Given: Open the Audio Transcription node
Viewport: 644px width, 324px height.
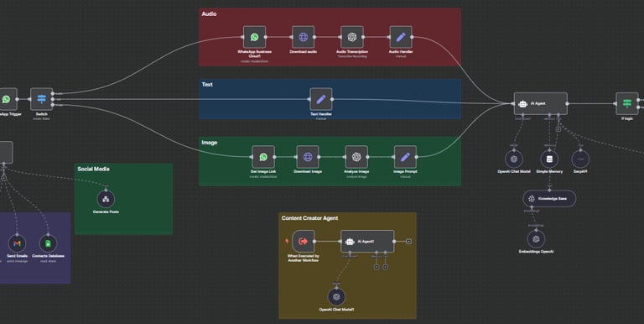Looking at the screenshot, I should [352, 37].
